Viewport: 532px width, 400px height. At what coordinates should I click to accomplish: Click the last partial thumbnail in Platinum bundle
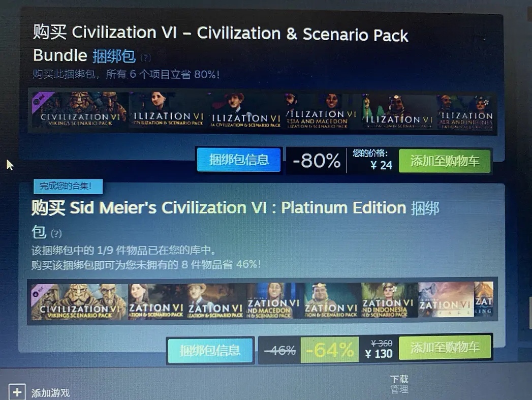[484, 299]
